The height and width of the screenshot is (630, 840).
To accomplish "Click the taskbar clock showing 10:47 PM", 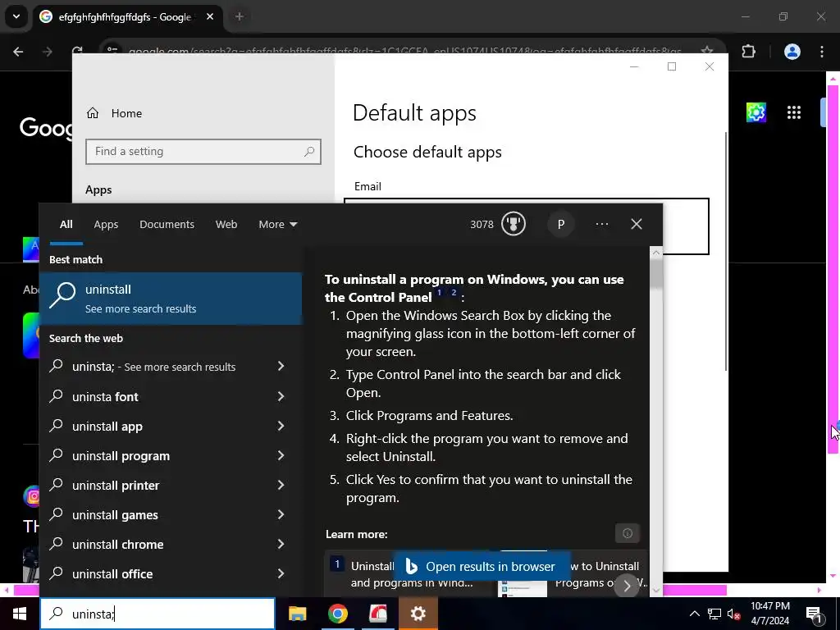I will [x=769, y=614].
